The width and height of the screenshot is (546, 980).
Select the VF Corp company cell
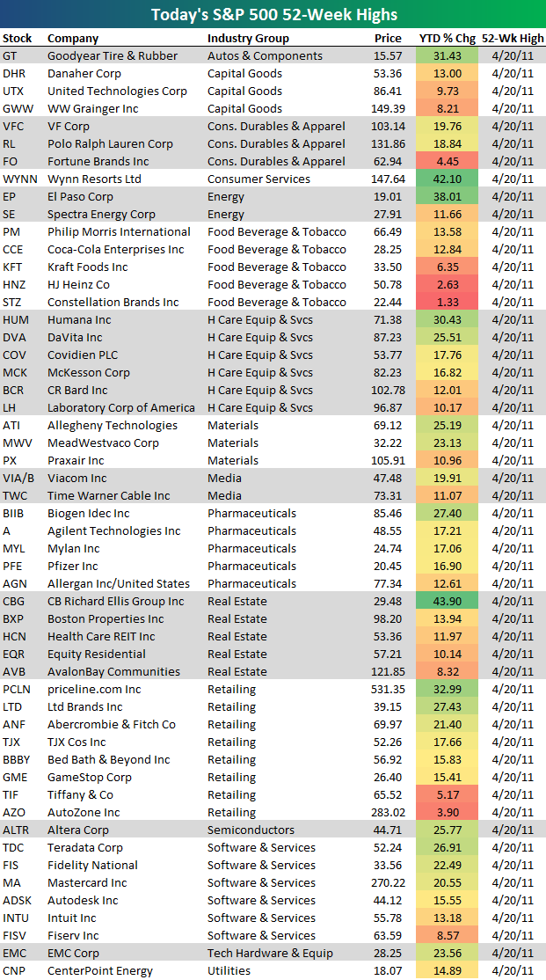[x=68, y=126]
